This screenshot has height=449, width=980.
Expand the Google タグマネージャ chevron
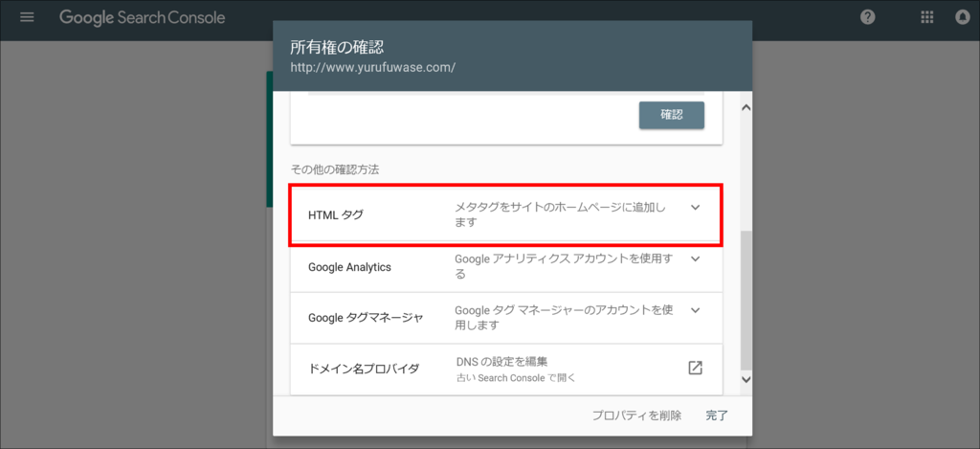pos(695,309)
